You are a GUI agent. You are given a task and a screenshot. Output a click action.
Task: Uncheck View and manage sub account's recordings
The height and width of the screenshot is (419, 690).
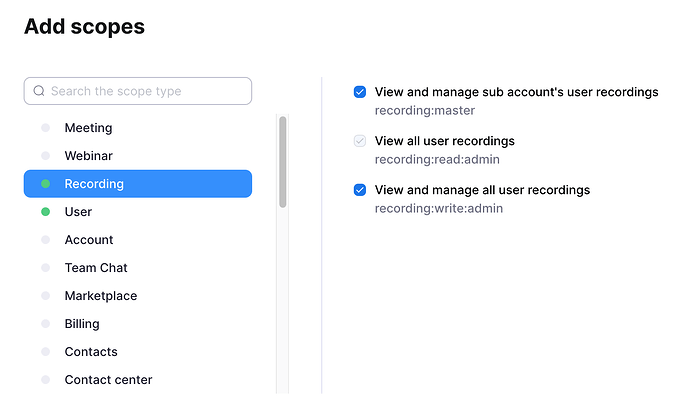(x=360, y=92)
